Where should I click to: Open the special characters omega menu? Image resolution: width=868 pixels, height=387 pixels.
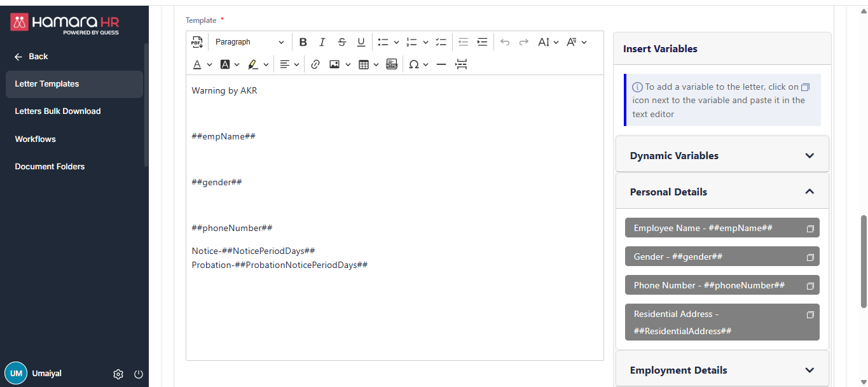click(418, 64)
